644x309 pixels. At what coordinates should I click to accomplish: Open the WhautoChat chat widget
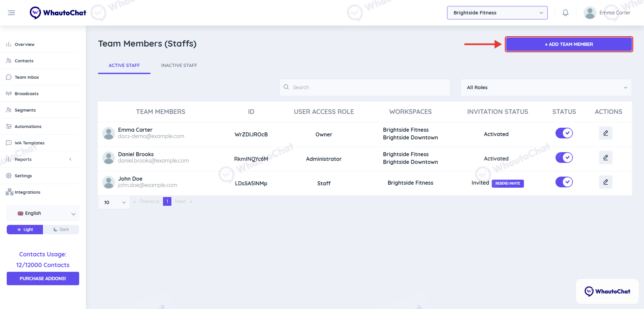coord(607,291)
